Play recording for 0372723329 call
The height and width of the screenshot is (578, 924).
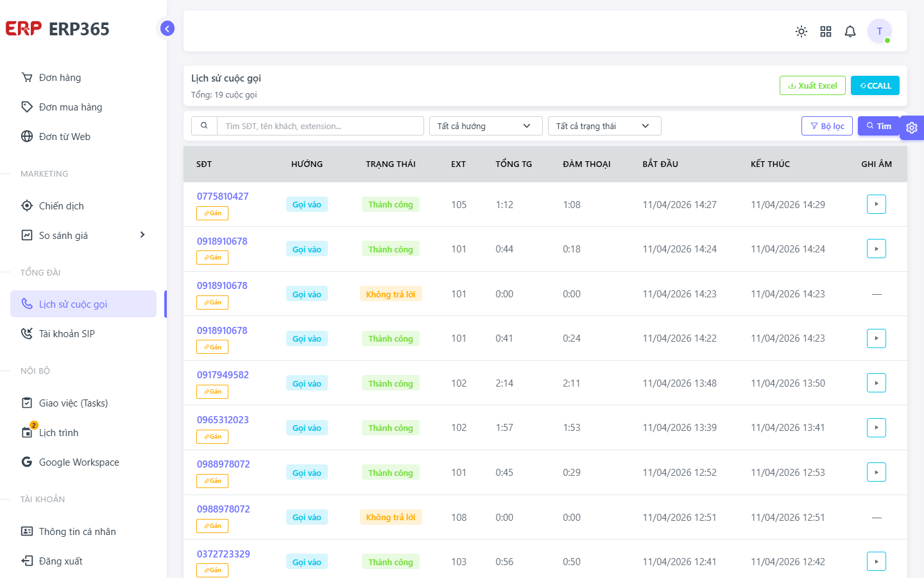tap(877, 561)
